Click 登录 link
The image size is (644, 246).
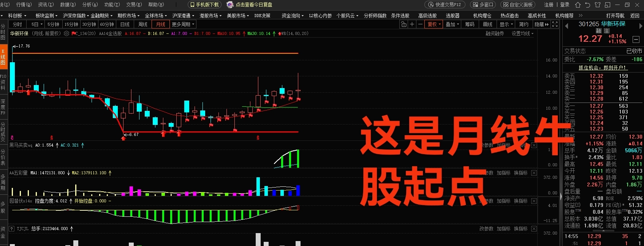pyautogui.click(x=565, y=5)
